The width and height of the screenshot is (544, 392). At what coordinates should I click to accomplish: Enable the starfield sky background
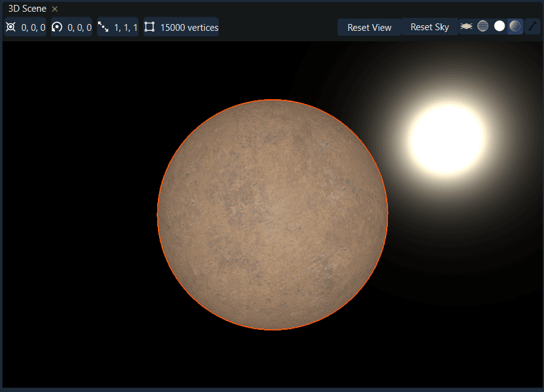pyautogui.click(x=466, y=26)
